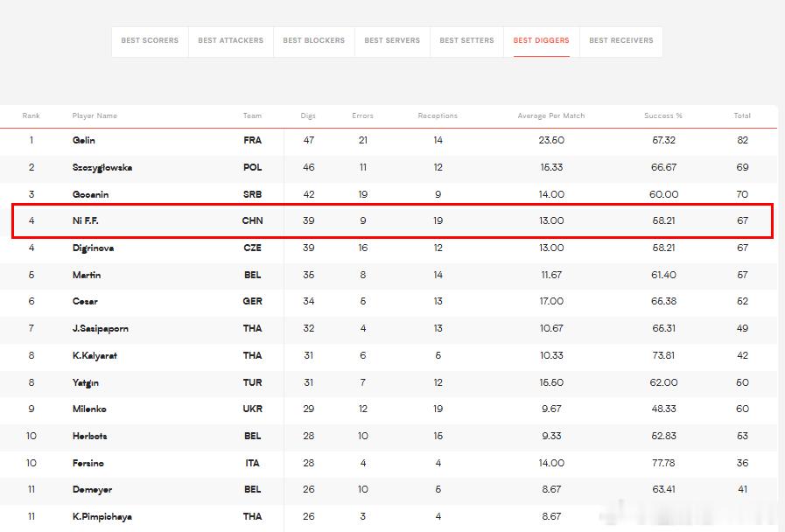This screenshot has width=785, height=532.
Task: Select player name Ni F.F.
Action: pos(85,220)
